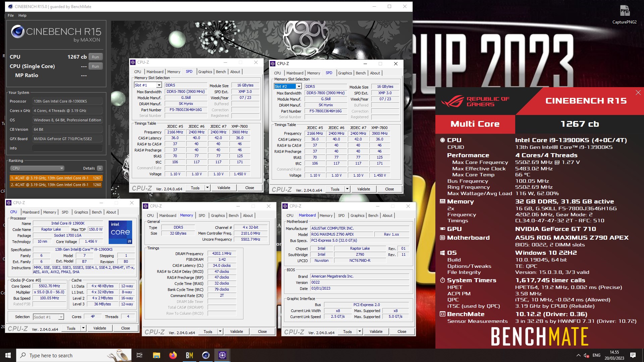Expand Tools dropdown in Mainboard CPU-Z window
Viewport: 644px width, 362px height.
tap(360, 331)
